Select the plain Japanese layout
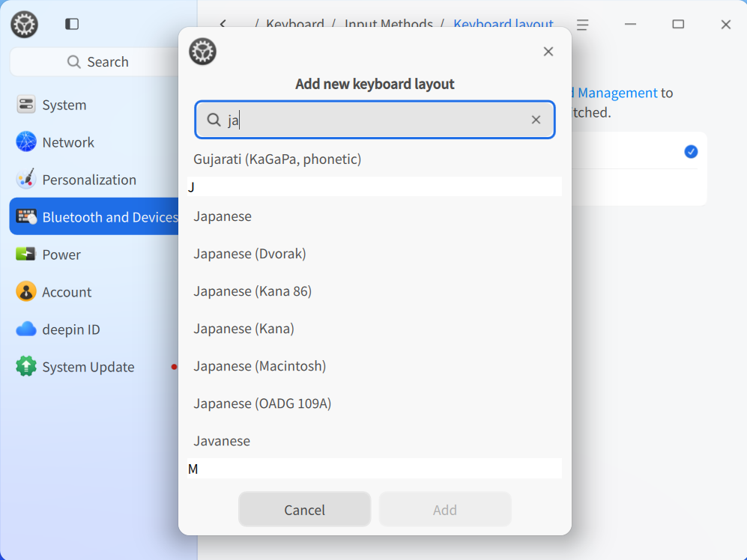The height and width of the screenshot is (560, 747). (x=375, y=216)
